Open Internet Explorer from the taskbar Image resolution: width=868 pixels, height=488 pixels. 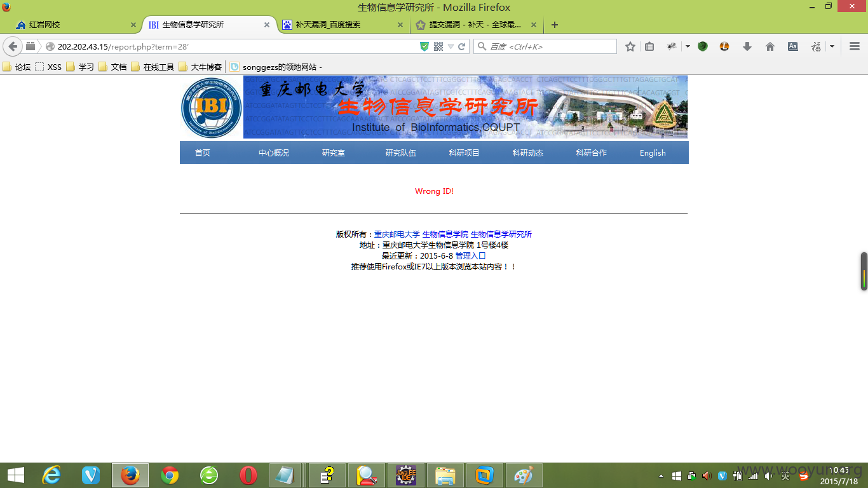click(51, 475)
